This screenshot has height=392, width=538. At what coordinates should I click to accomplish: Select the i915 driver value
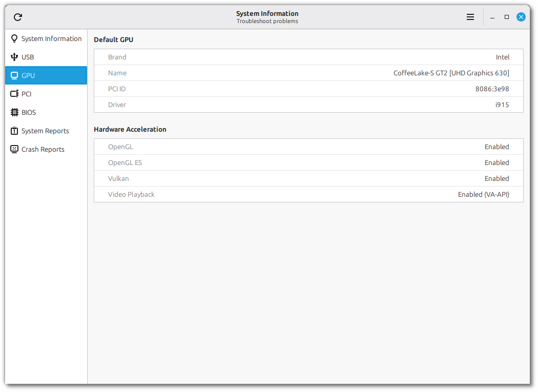click(502, 105)
